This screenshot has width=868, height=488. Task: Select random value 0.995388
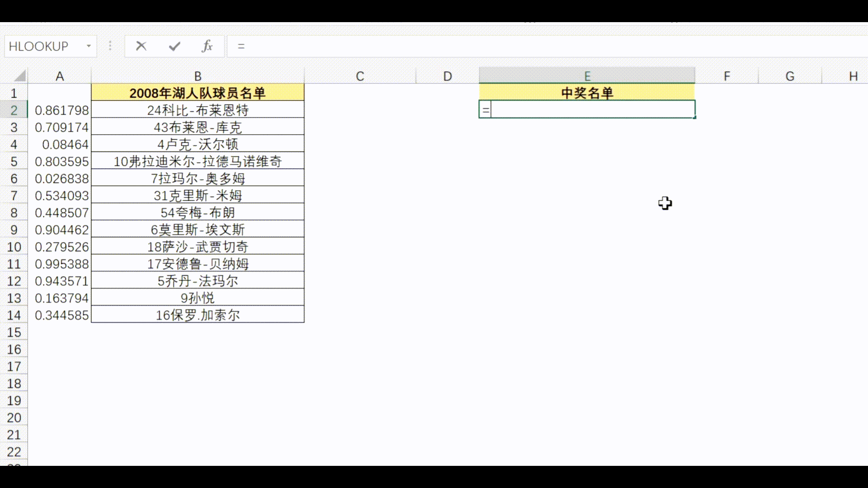(60, 264)
